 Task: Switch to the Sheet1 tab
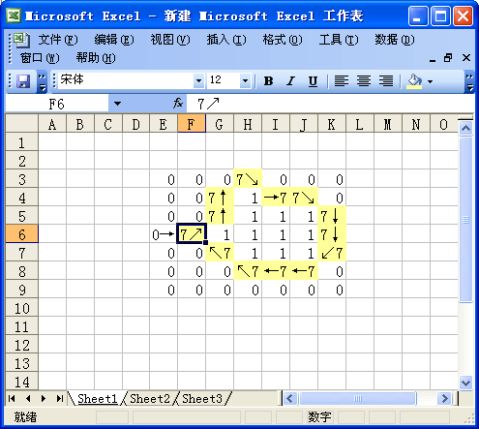97,398
